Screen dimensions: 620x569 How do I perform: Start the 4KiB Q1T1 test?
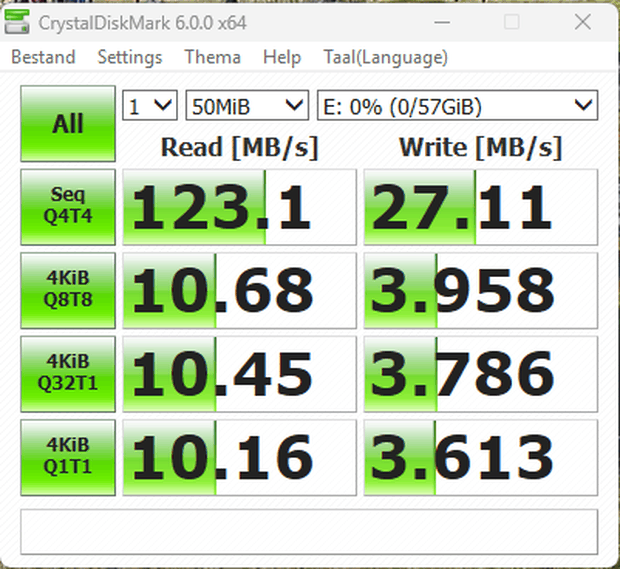68,457
